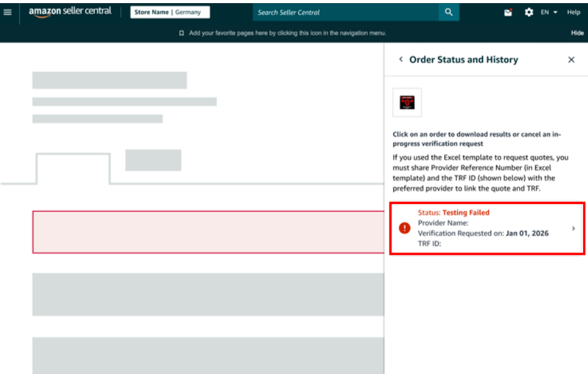Open the Store Name Germany marketplace switcher

point(169,12)
